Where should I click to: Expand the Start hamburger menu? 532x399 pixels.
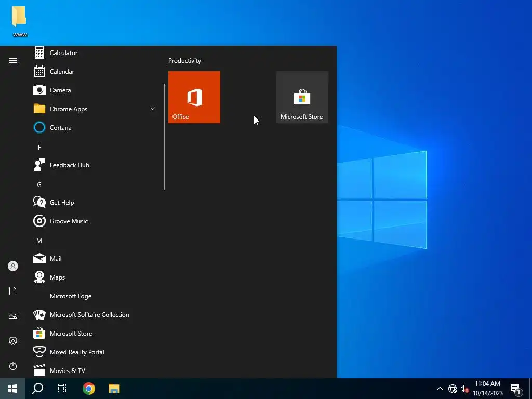pos(13,60)
